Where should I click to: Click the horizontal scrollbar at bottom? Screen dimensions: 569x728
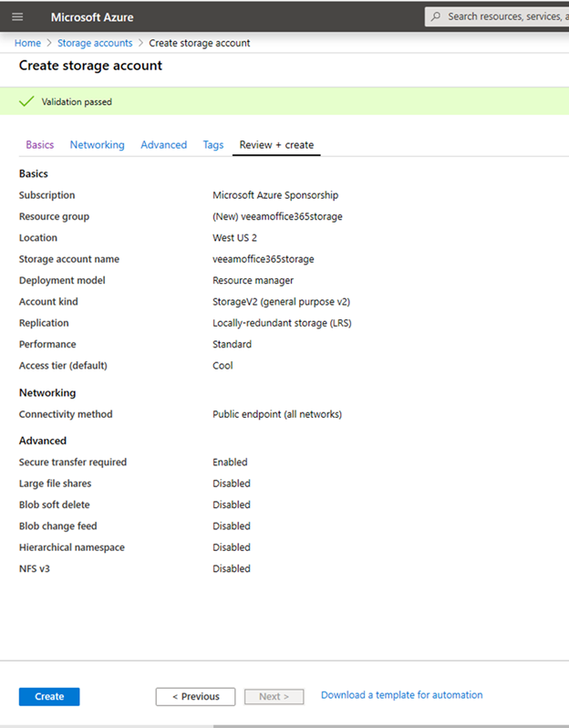coord(391,726)
